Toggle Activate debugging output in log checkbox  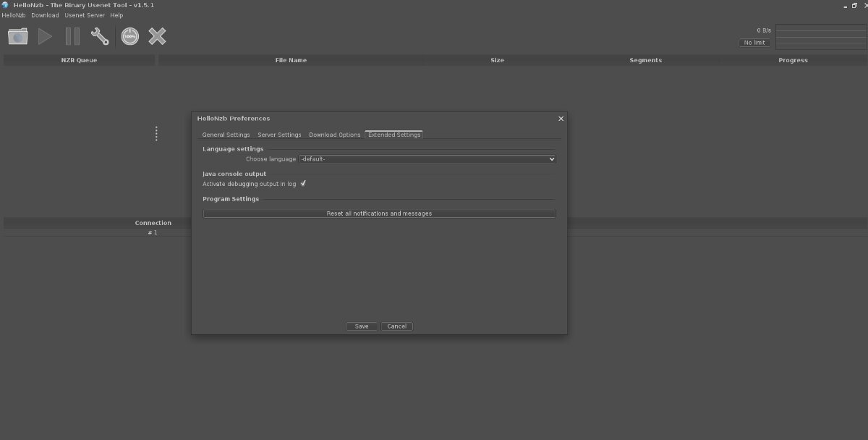304,184
